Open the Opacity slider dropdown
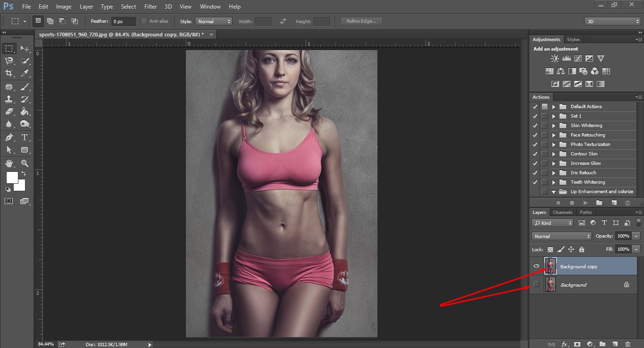644x348 pixels. pyautogui.click(x=636, y=236)
